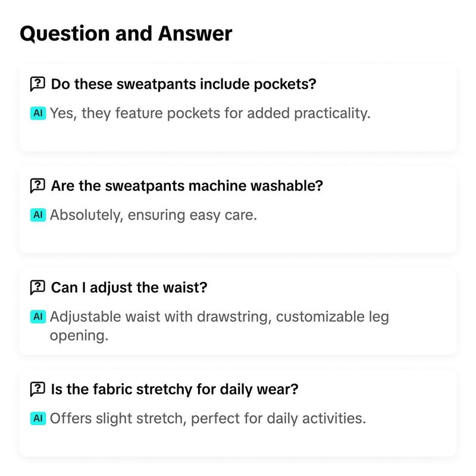476x476 pixels.
Task: Open 'Are the sweatpants machine washable?' question
Action: click(x=187, y=186)
